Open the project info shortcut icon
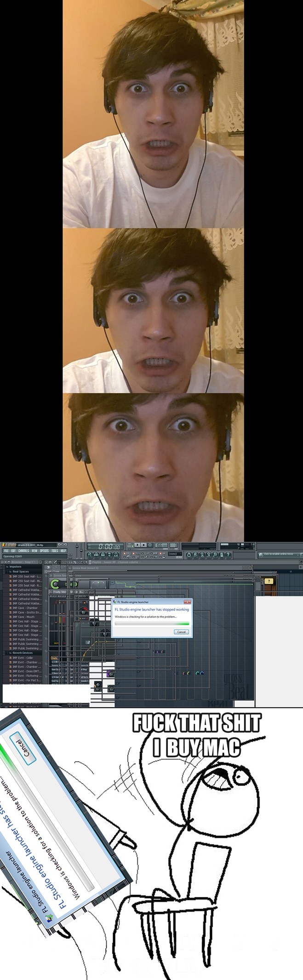 pyautogui.click(x=222, y=555)
